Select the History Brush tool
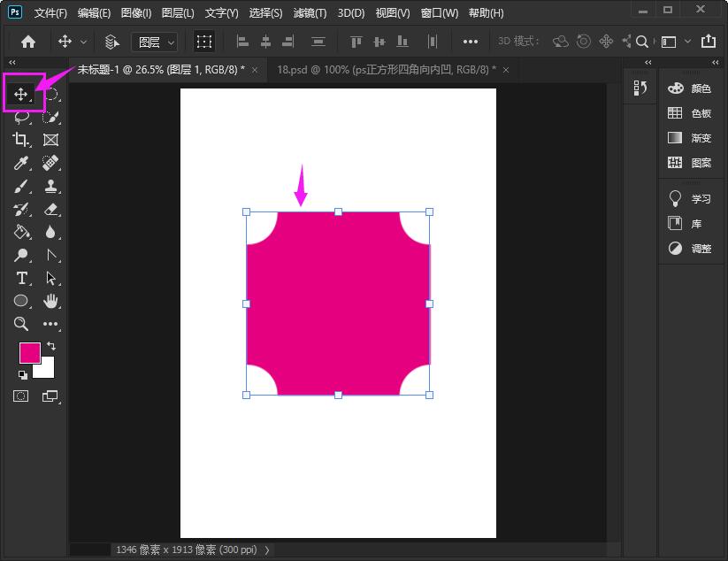 21,210
